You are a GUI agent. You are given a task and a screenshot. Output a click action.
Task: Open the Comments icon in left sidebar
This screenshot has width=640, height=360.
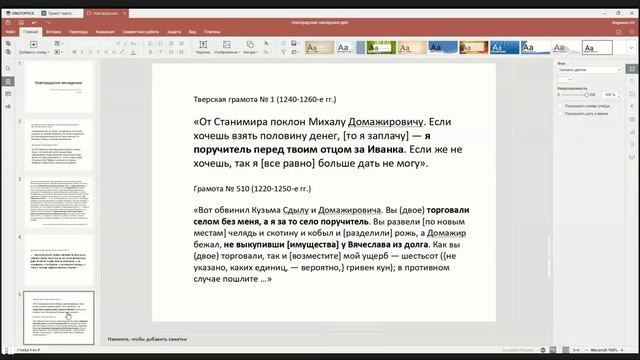tap(8, 94)
